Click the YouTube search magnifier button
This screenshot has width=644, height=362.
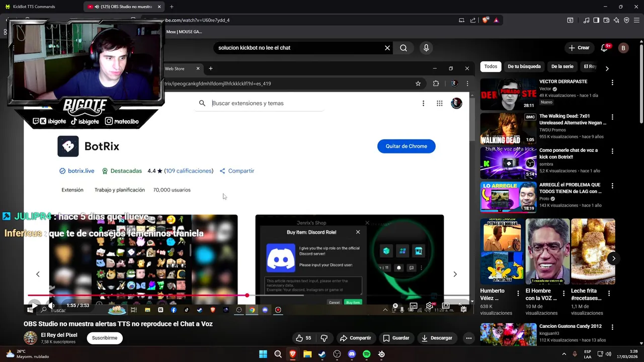(404, 48)
